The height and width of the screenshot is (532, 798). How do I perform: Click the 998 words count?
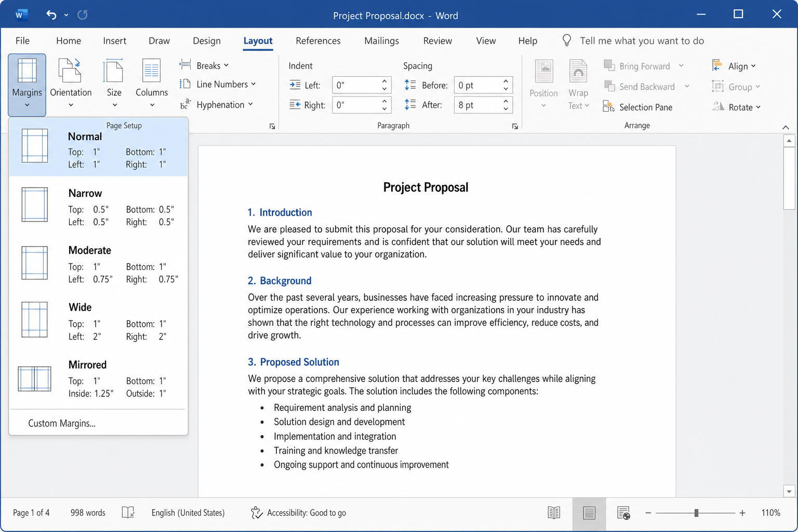click(x=88, y=513)
